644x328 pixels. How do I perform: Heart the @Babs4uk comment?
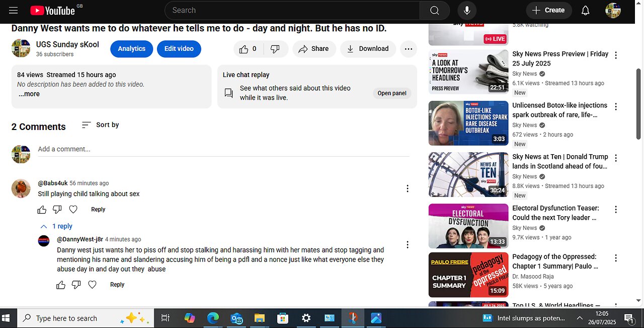click(x=73, y=210)
